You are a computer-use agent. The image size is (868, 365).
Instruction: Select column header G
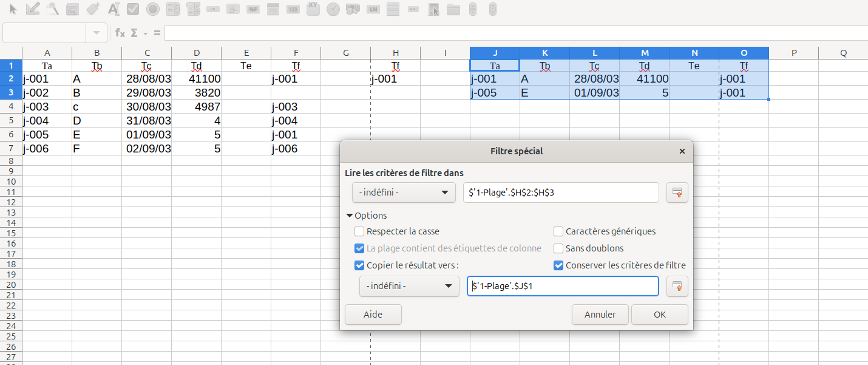pos(346,53)
